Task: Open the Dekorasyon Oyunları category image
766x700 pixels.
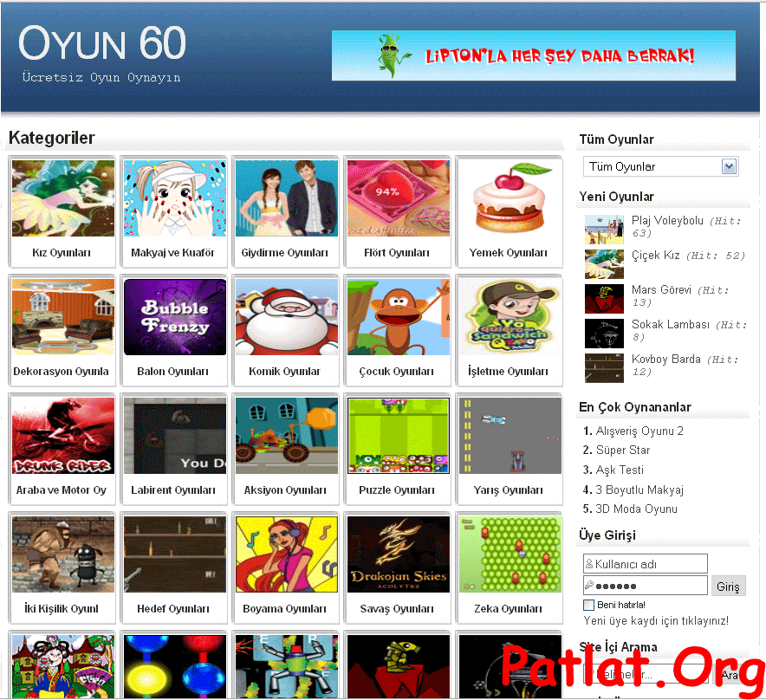Action: tap(63, 317)
